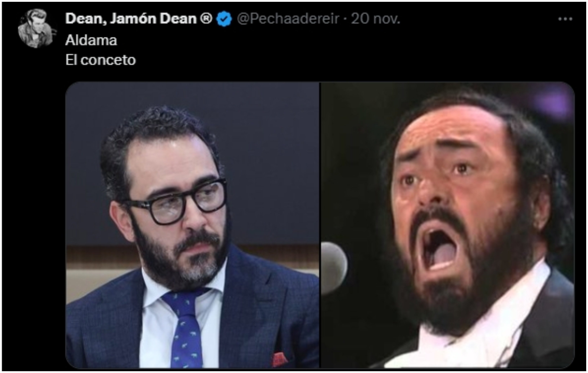
Task: Open the tweet via 20 nov. timestamp
Action: (x=376, y=19)
